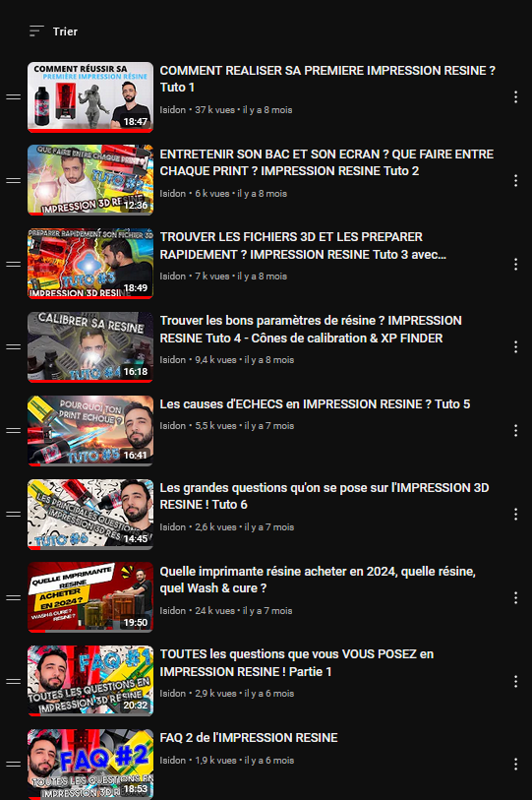The width and height of the screenshot is (532, 800).
Task: Play the FAQ #1 video thumbnail
Action: [90, 681]
